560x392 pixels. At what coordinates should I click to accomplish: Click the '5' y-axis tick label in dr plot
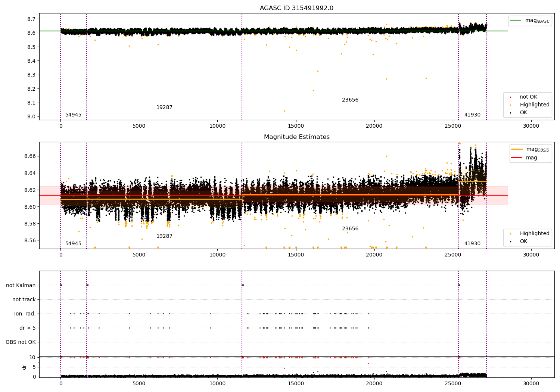click(34, 367)
